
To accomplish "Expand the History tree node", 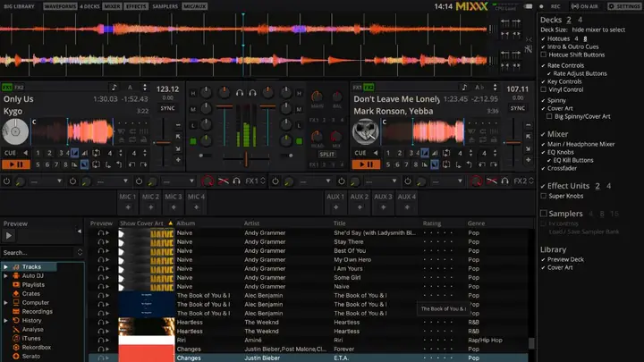I will (x=5, y=321).
